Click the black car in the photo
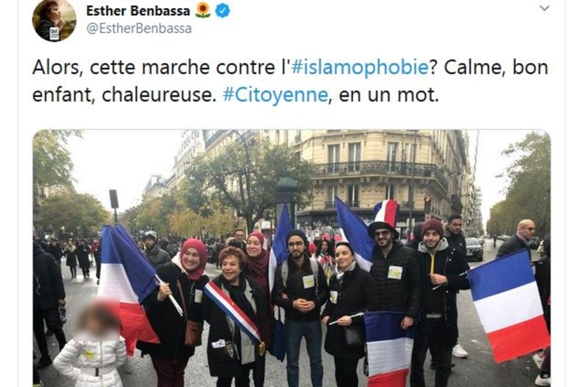This screenshot has width=588, height=387. point(474,249)
